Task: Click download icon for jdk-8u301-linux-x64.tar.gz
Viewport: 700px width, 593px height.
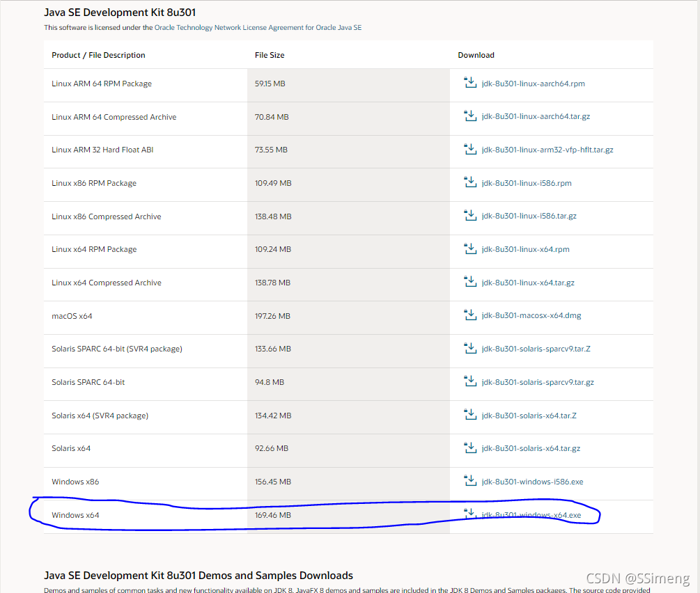Action: pyautogui.click(x=470, y=282)
